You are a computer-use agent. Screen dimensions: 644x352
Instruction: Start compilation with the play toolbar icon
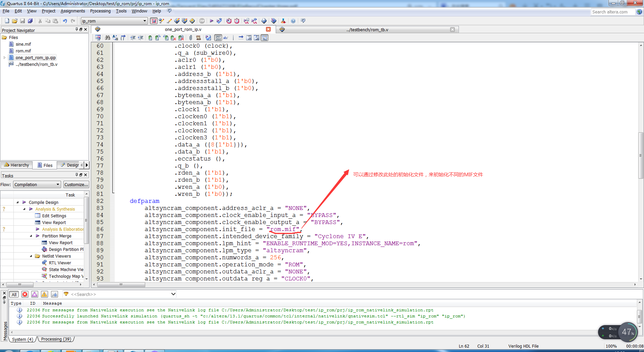click(211, 21)
